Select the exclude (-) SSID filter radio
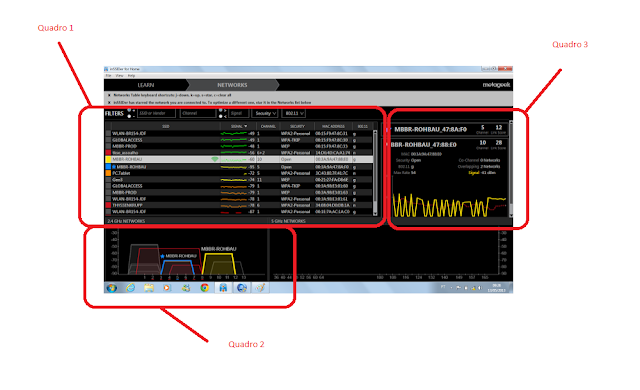 pos(129,116)
